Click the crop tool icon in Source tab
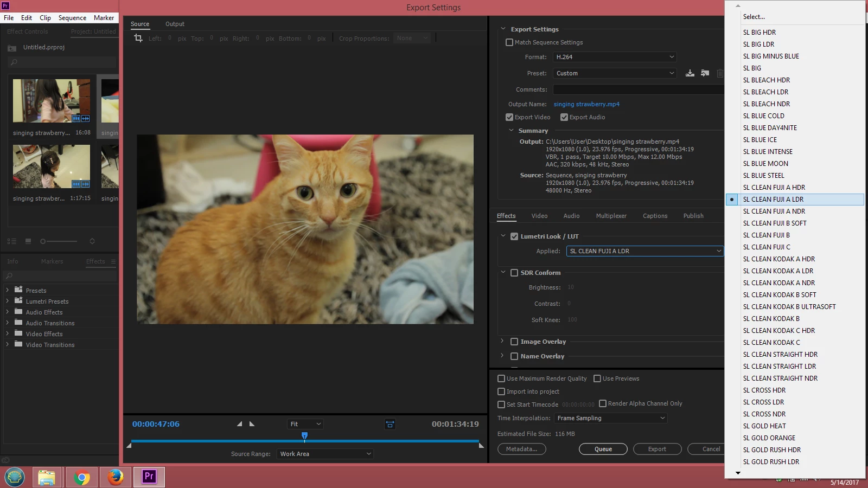Viewport: 868px width, 488px height. pyautogui.click(x=138, y=38)
